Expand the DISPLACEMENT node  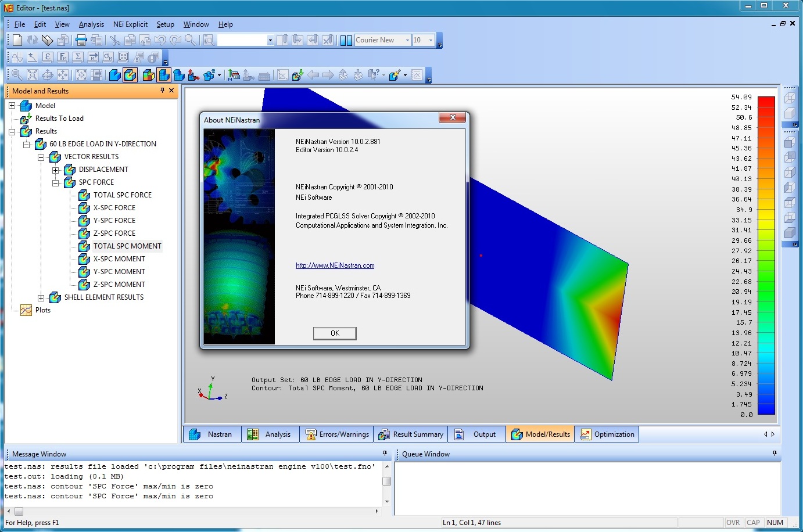(55, 170)
